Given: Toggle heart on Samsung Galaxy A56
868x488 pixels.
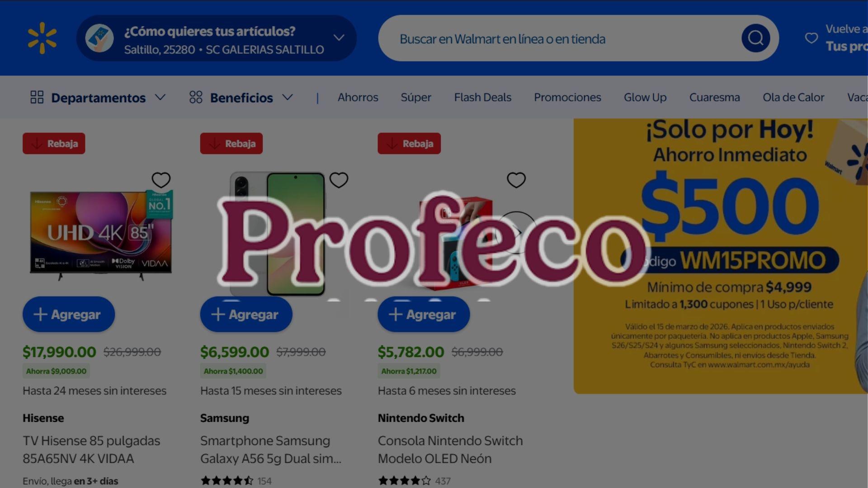Looking at the screenshot, I should click(x=339, y=180).
